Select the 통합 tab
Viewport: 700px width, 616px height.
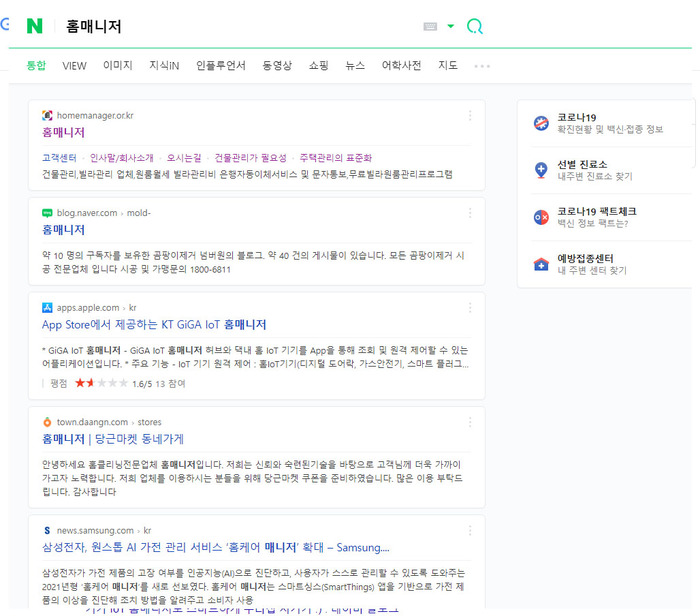coord(36,66)
